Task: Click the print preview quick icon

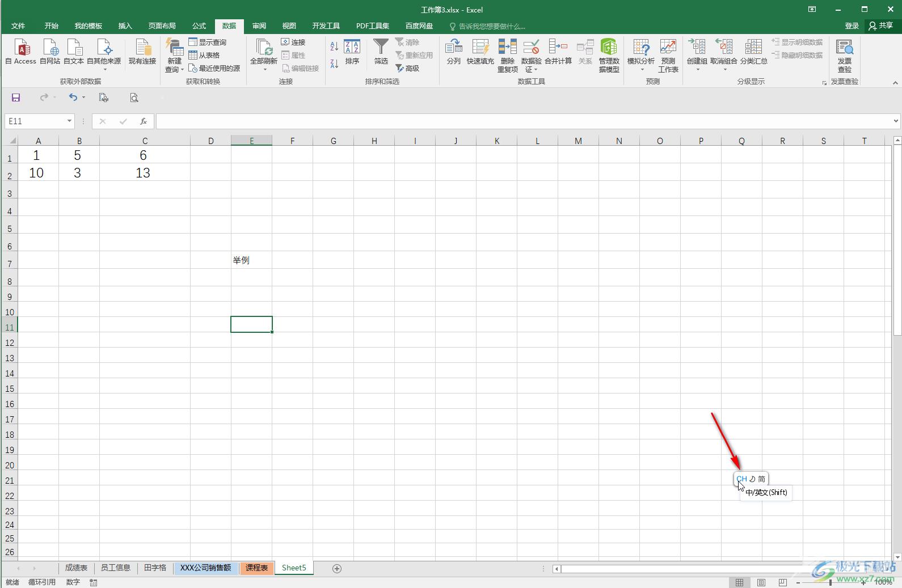Action: click(x=134, y=98)
